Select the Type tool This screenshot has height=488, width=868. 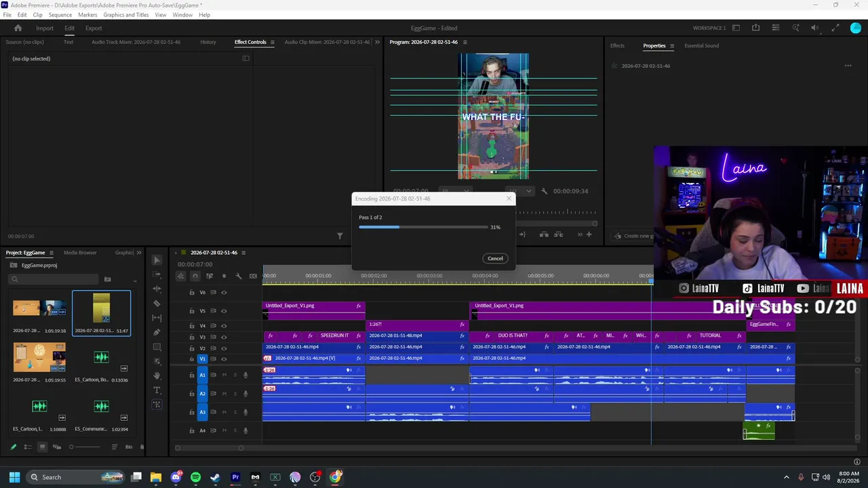(157, 390)
